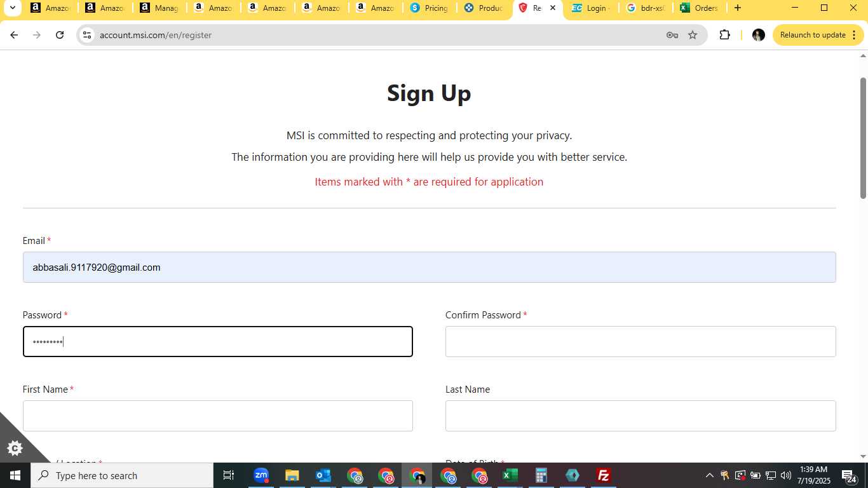This screenshot has width=868, height=488.
Task: Click the First Name input field
Action: coord(218,416)
